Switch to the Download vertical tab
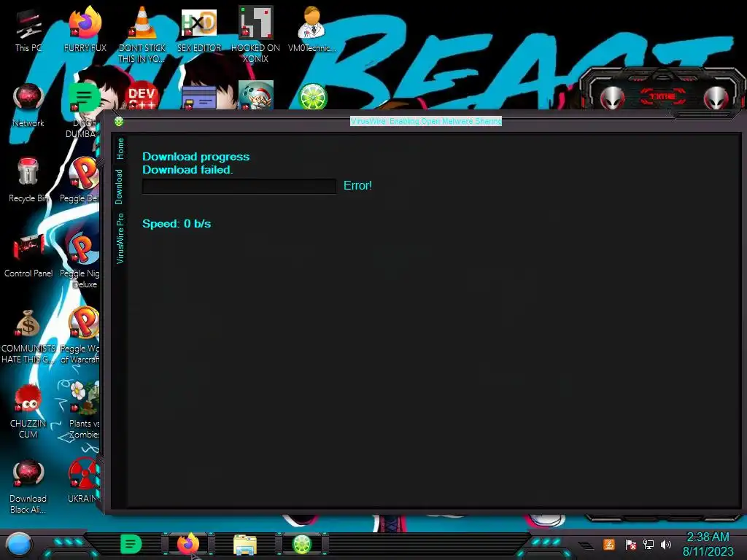Image resolution: width=747 pixels, height=560 pixels. point(119,187)
